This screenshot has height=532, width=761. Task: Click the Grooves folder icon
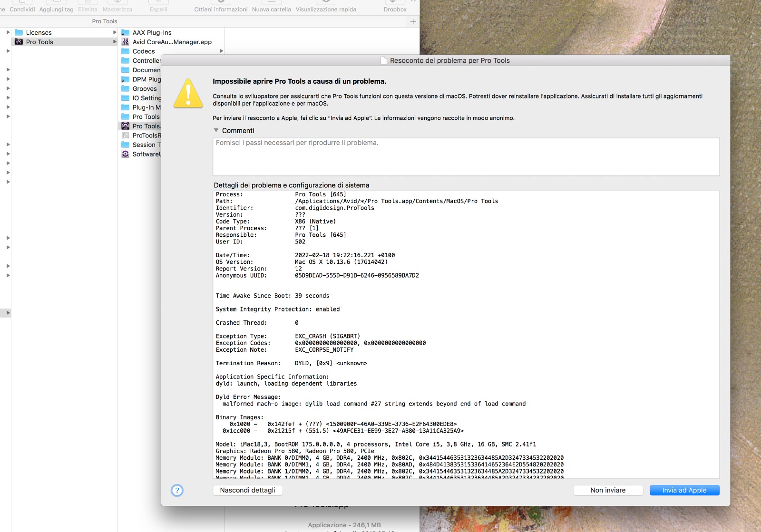click(x=126, y=88)
